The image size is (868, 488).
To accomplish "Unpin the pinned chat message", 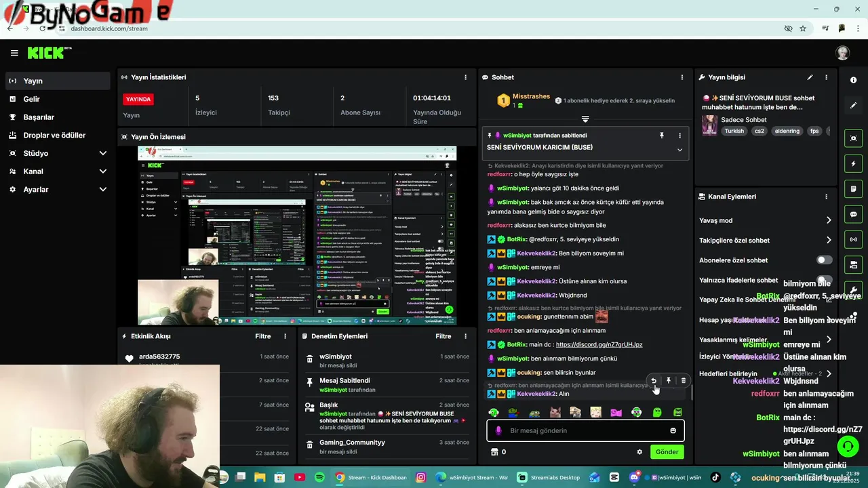I will [x=662, y=136].
